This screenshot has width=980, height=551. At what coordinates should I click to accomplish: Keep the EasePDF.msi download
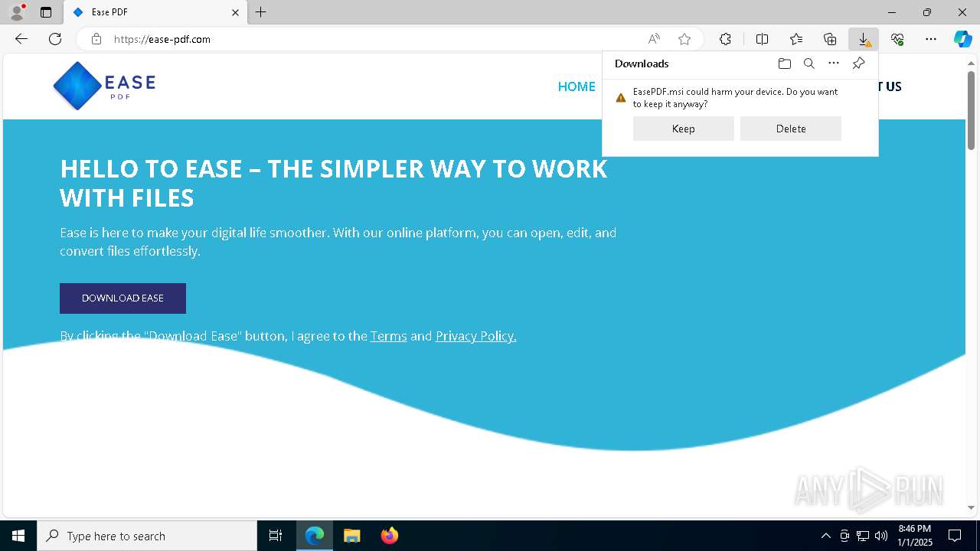click(684, 129)
